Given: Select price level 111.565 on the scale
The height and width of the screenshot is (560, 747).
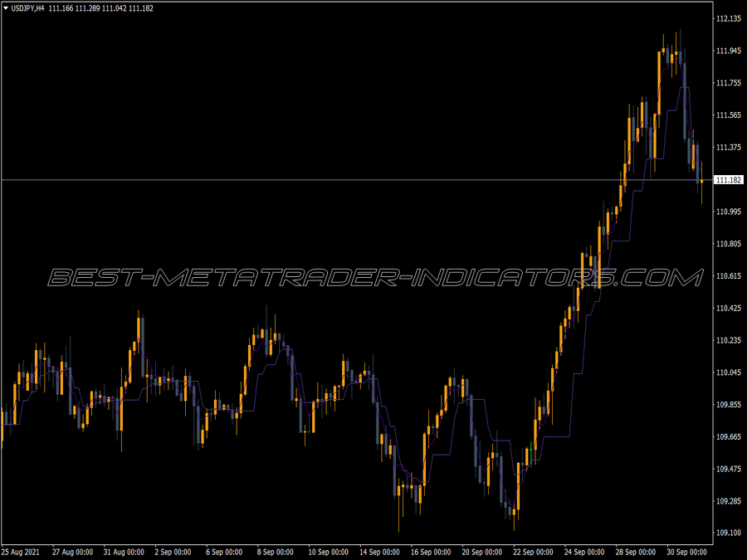Looking at the screenshot, I should pos(729,114).
